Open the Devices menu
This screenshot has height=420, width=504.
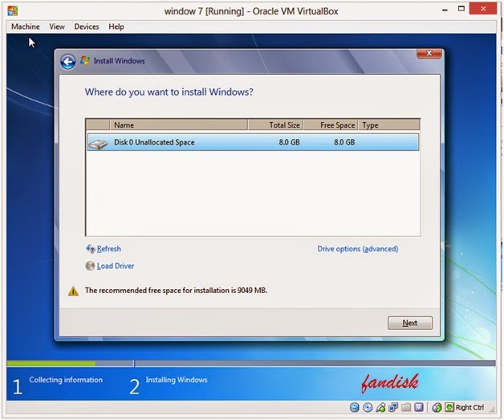point(87,27)
